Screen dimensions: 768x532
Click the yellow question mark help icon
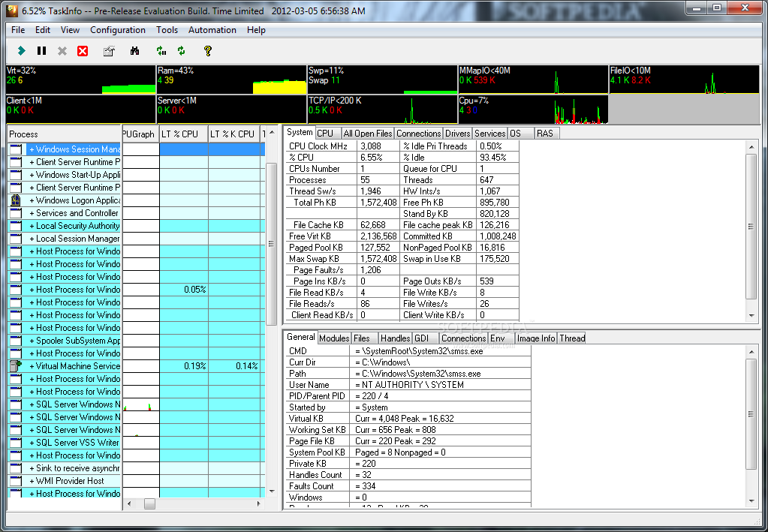(x=208, y=51)
